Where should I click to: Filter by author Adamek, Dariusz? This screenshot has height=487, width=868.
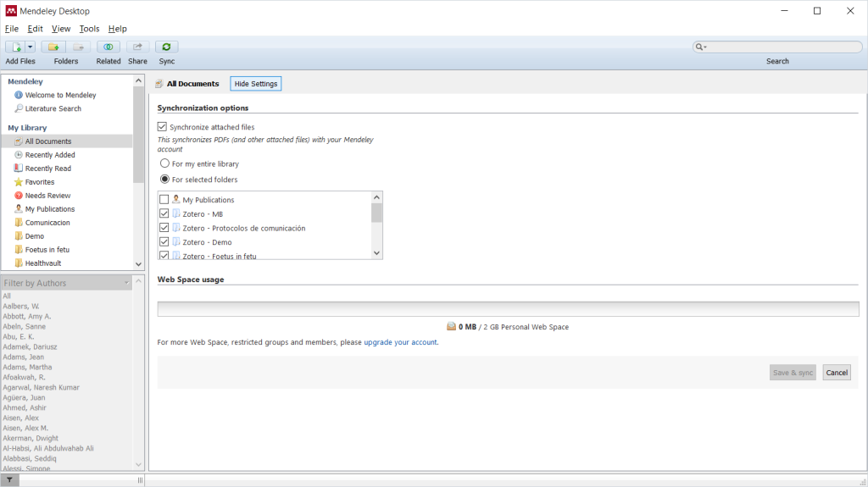[30, 347]
